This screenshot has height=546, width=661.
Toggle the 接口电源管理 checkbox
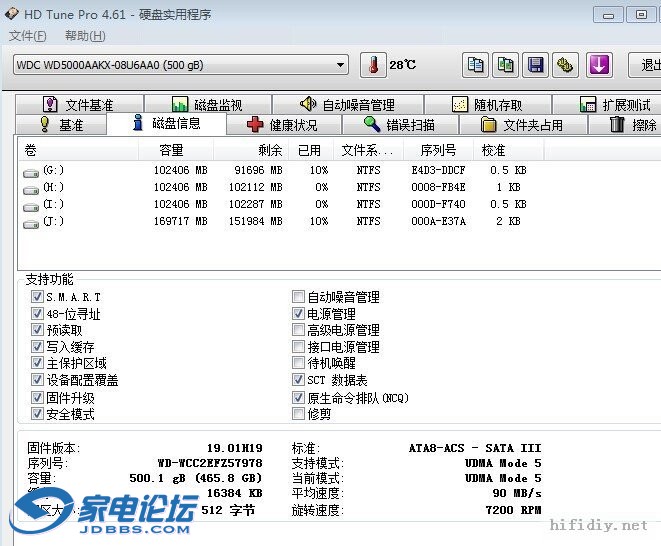[x=298, y=347]
